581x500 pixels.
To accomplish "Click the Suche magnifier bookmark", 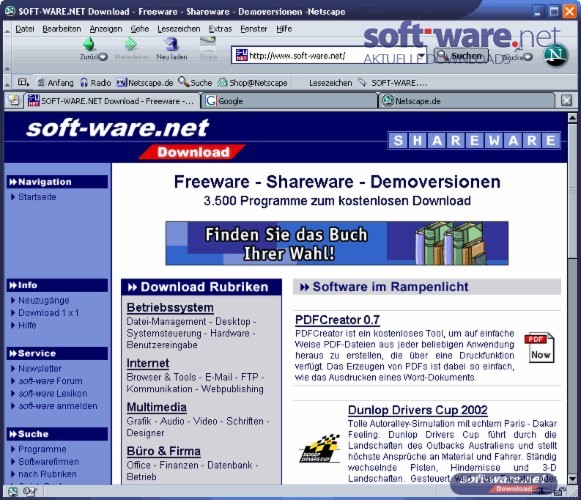I will [x=183, y=82].
